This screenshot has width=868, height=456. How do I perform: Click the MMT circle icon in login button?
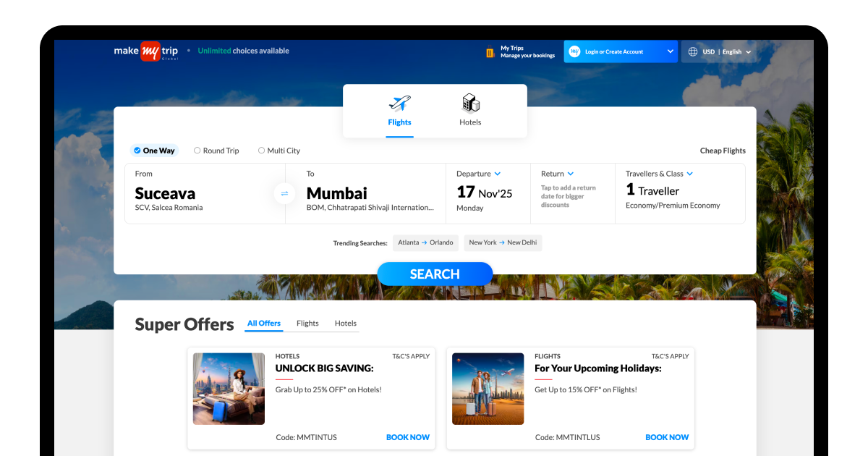pyautogui.click(x=574, y=51)
